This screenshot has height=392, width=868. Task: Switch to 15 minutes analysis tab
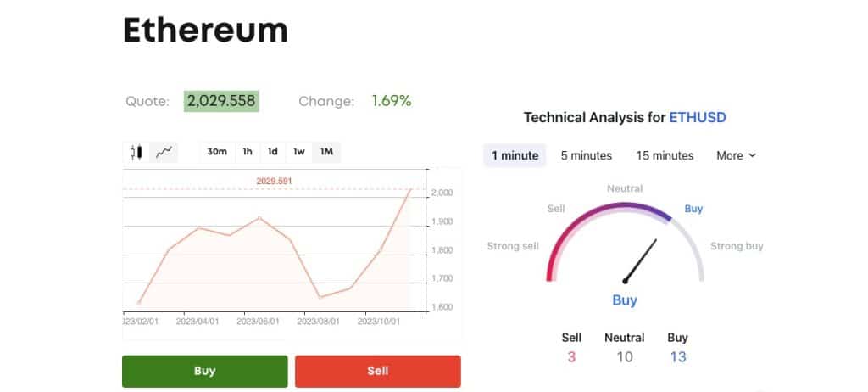click(x=665, y=155)
